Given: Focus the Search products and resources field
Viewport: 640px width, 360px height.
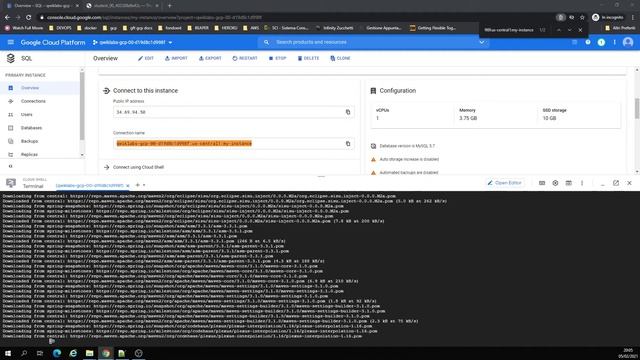Looking at the screenshot, I should tap(373, 42).
